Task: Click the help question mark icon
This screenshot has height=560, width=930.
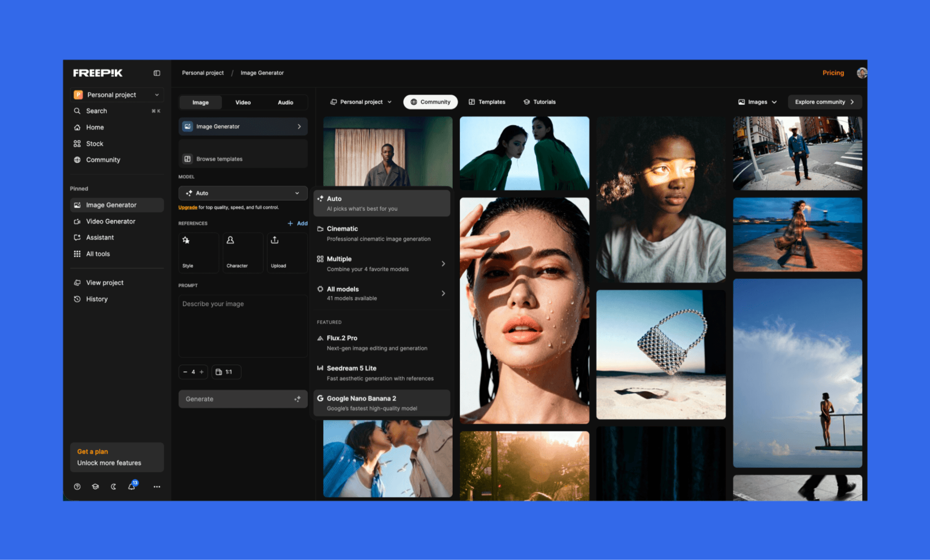Action: [77, 486]
